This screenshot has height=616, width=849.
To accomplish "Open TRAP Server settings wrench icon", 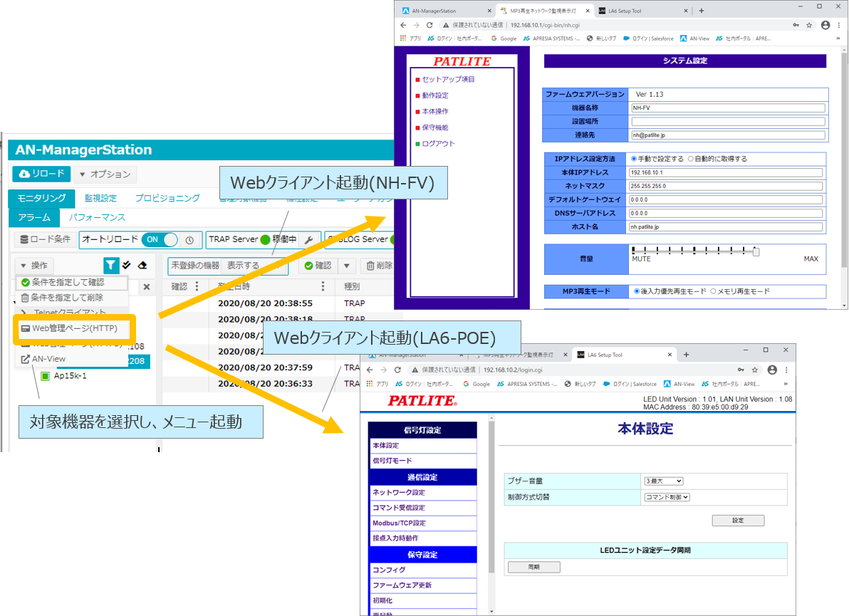I will [308, 240].
